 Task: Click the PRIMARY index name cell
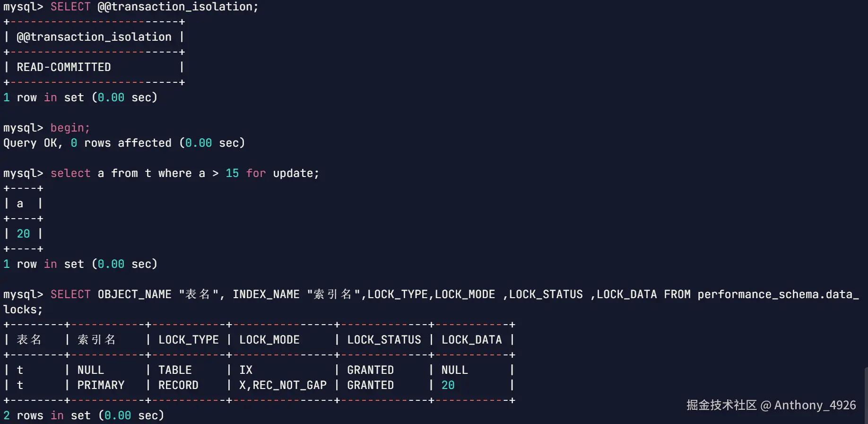coord(101,385)
